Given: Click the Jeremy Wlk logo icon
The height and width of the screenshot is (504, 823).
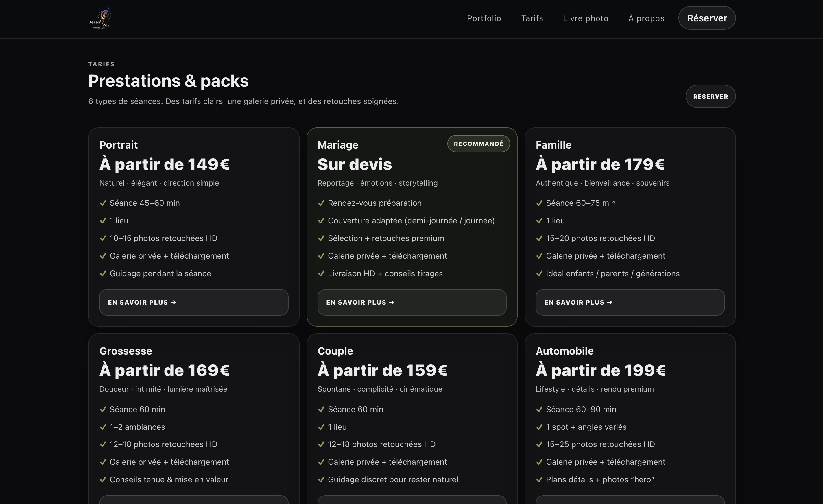Looking at the screenshot, I should point(100,18).
